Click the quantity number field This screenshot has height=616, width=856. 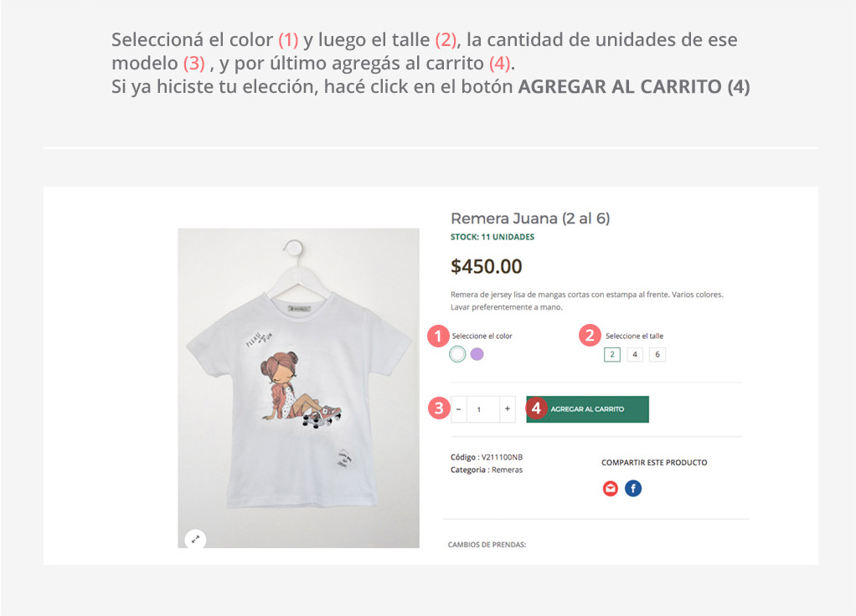[x=480, y=409]
